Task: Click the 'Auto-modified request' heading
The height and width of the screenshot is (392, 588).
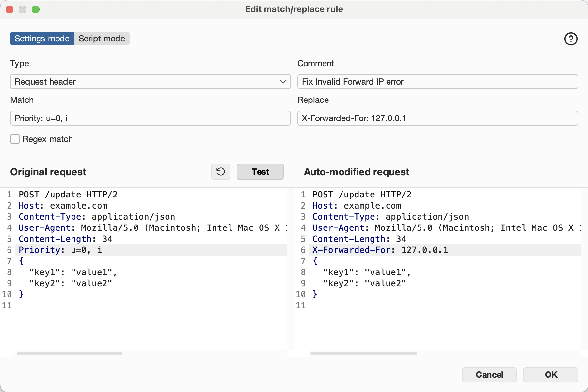Action: click(357, 172)
